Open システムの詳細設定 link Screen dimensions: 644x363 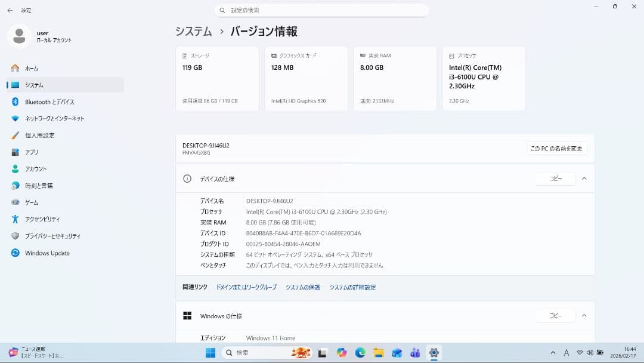pyautogui.click(x=352, y=287)
